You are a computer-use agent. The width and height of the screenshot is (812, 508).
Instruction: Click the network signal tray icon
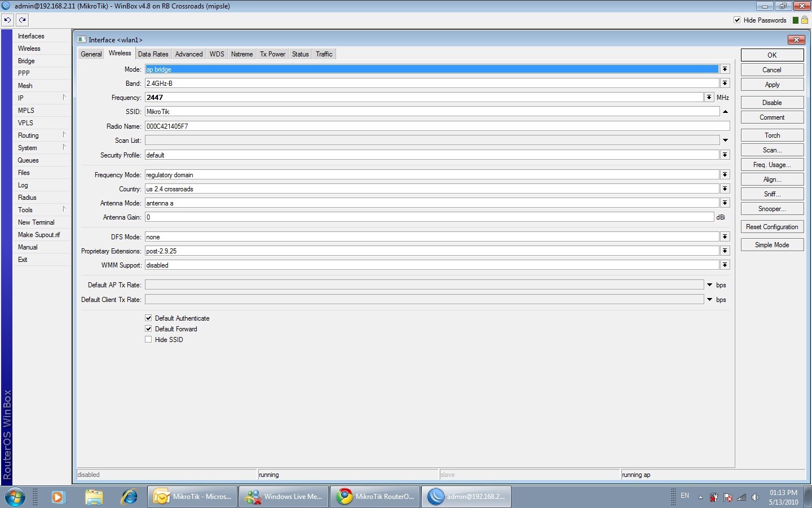tap(742, 497)
